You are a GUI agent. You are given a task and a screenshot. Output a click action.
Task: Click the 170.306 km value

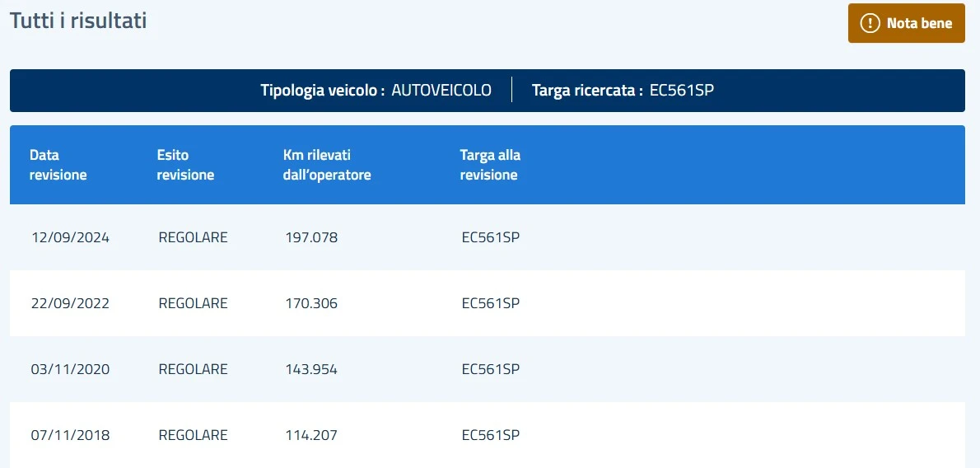tap(311, 303)
